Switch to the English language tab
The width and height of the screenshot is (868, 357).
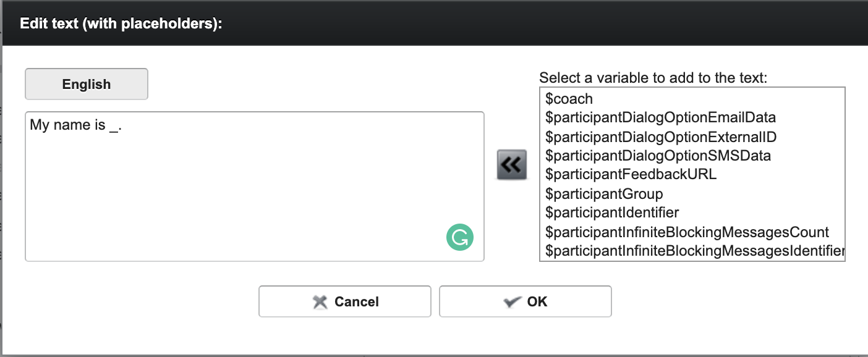pos(86,83)
